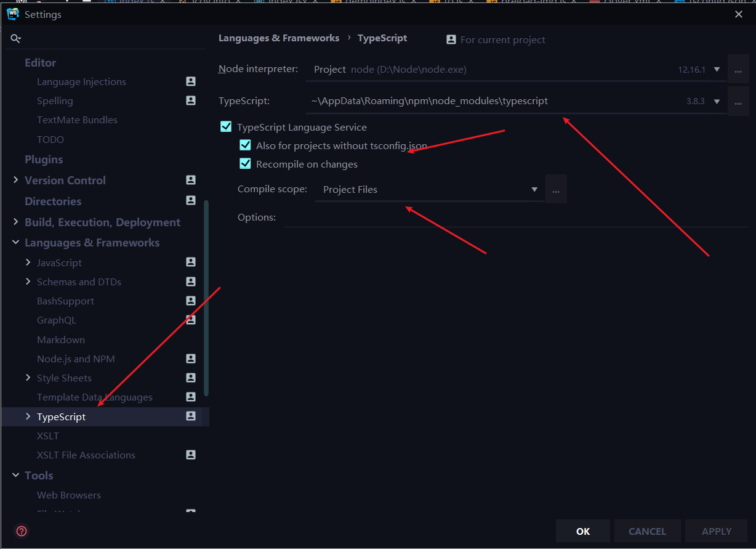Click the settings tree scrollbar
The image size is (756, 549).
[x=206, y=298]
